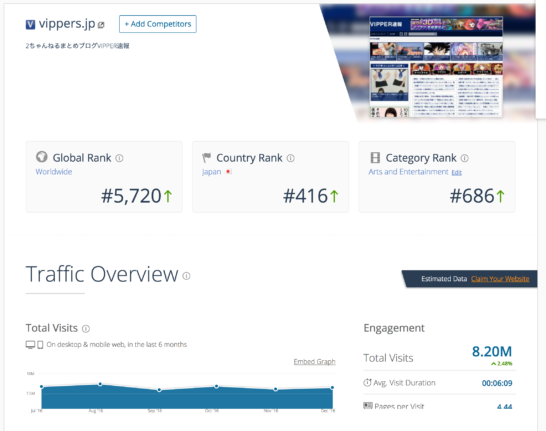The height and width of the screenshot is (431, 546).
Task: Click the flag icon on Country Rank card
Action: 206,158
